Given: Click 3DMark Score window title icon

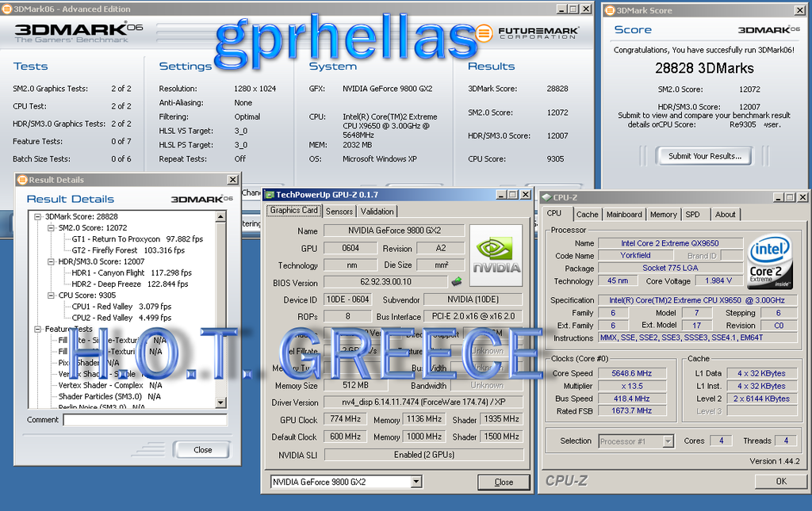Looking at the screenshot, I should 610,10.
